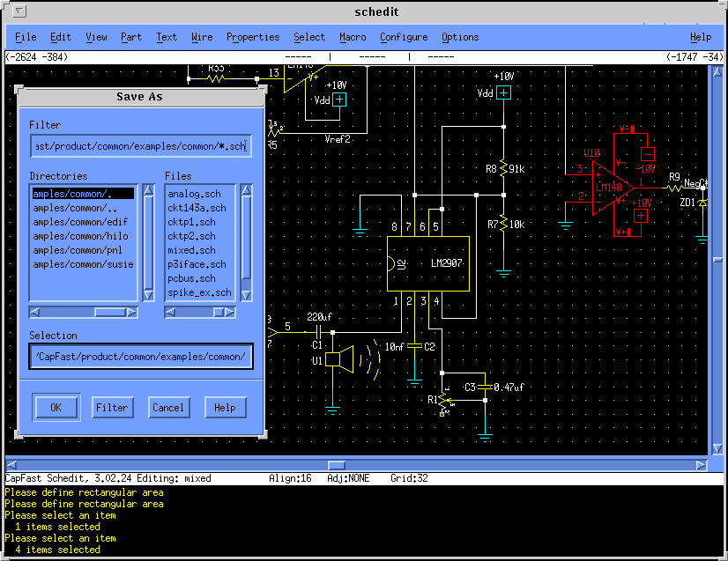Select capacitor C3 0.47uf
This screenshot has width=728, height=561.
point(485,387)
